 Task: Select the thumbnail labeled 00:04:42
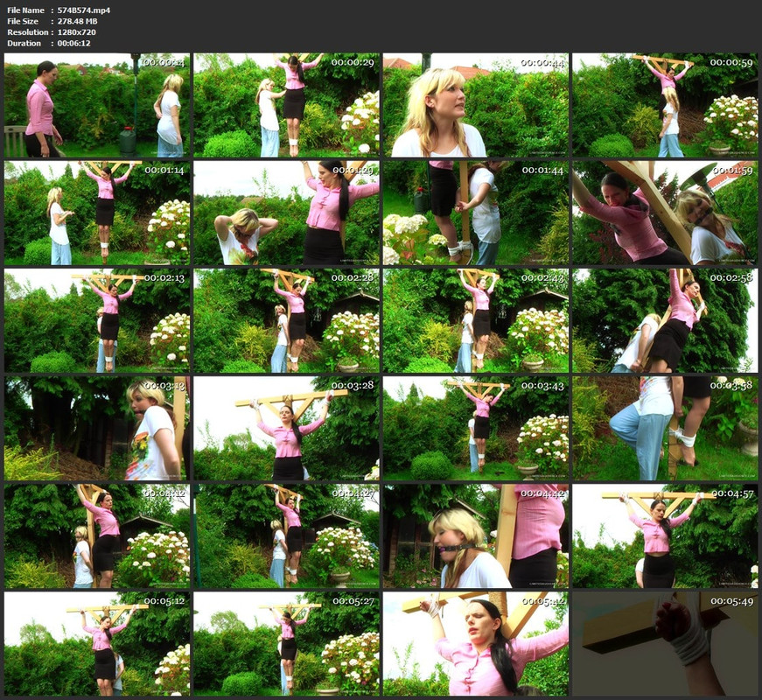click(x=476, y=536)
